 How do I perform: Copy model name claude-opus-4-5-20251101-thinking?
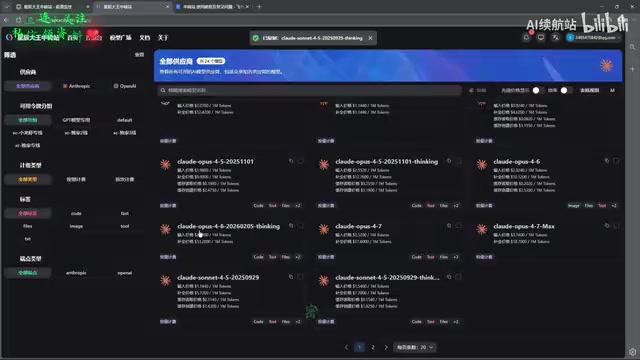click(449, 161)
